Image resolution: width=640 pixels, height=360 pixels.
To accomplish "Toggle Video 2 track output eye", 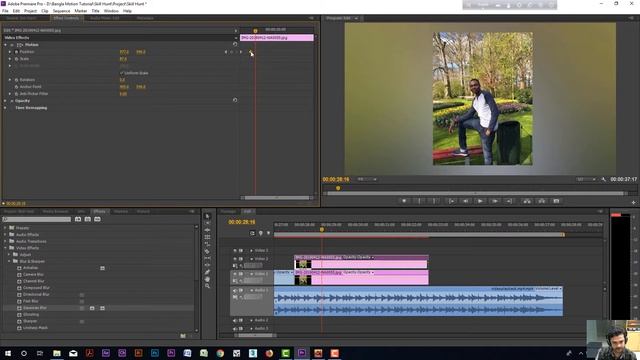I will point(235,259).
